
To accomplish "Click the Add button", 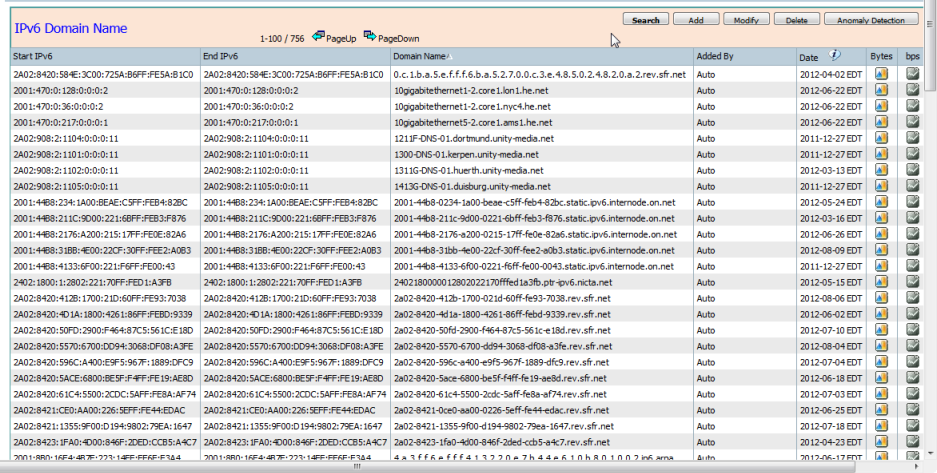I will tap(696, 20).
